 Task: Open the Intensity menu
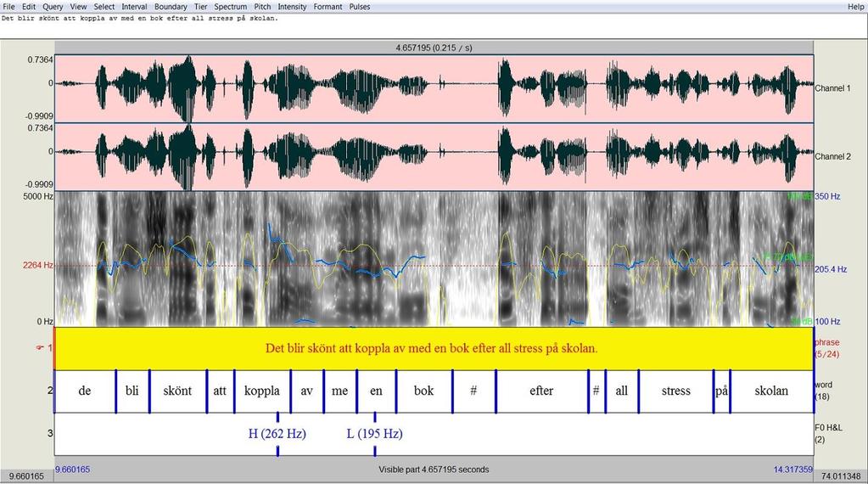pyautogui.click(x=292, y=7)
